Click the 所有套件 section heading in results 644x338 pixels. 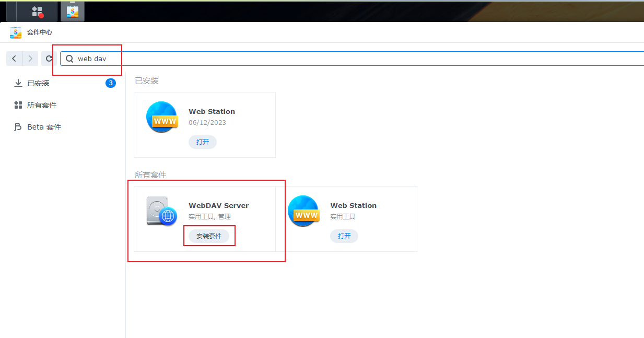(x=150, y=174)
